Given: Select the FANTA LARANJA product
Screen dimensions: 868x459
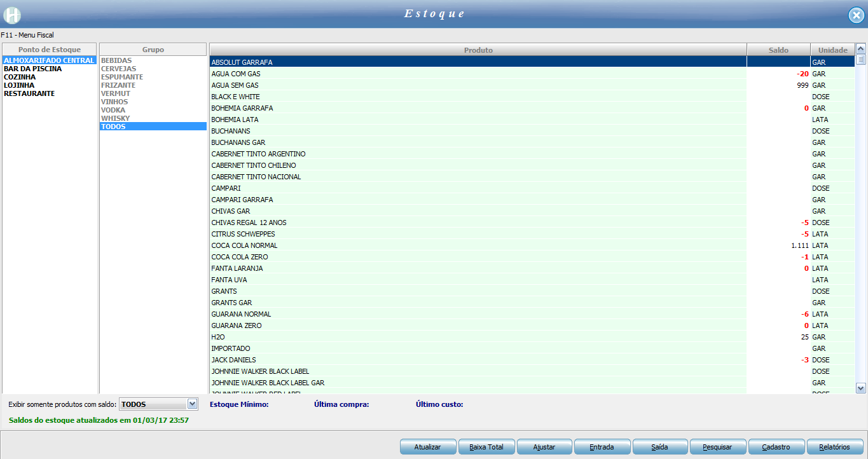Looking at the screenshot, I should (x=532, y=268).
